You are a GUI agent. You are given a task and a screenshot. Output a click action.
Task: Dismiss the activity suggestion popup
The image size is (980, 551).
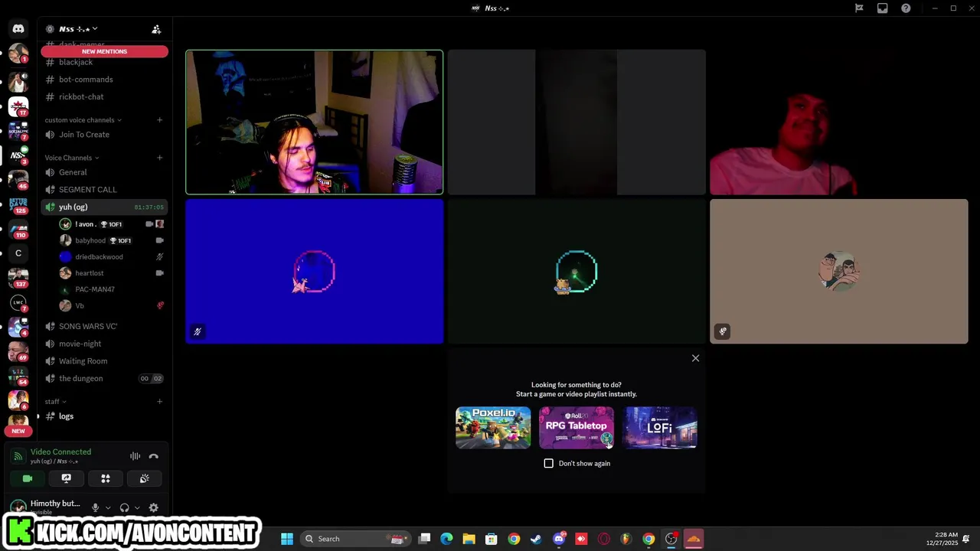point(695,358)
